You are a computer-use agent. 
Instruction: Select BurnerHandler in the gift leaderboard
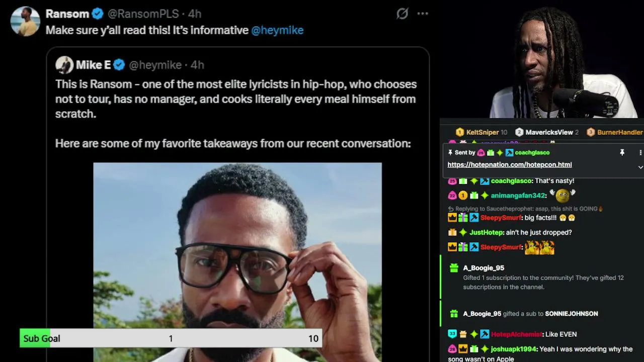coord(620,132)
